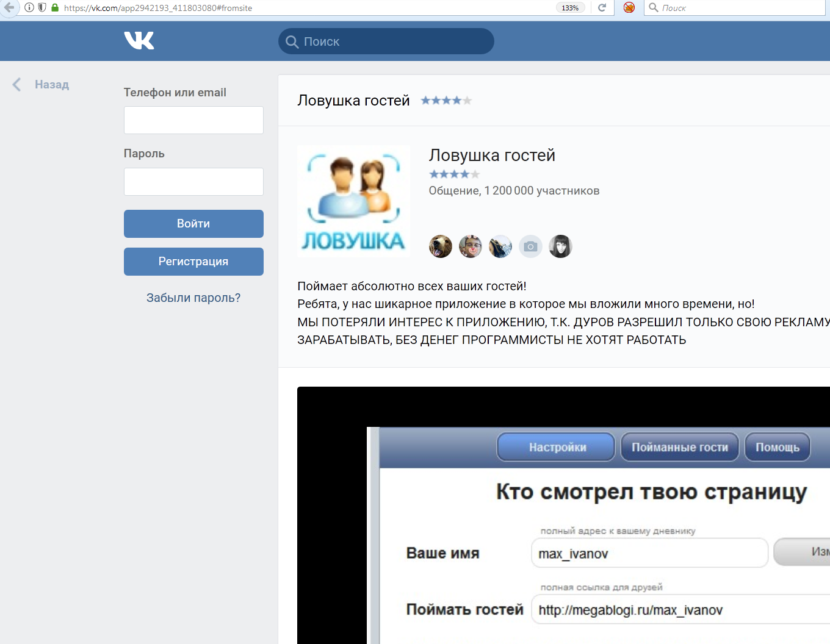Click the browser back arrow button
Screen dimensions: 830x644
coord(9,7)
